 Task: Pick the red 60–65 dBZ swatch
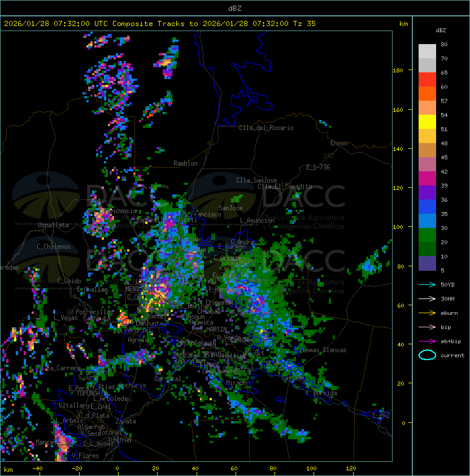click(x=427, y=80)
